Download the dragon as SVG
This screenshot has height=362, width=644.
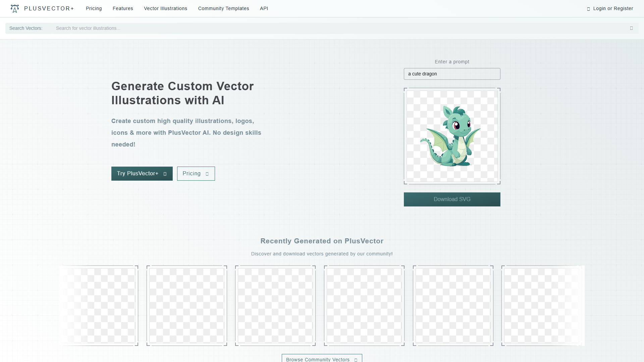(x=452, y=199)
